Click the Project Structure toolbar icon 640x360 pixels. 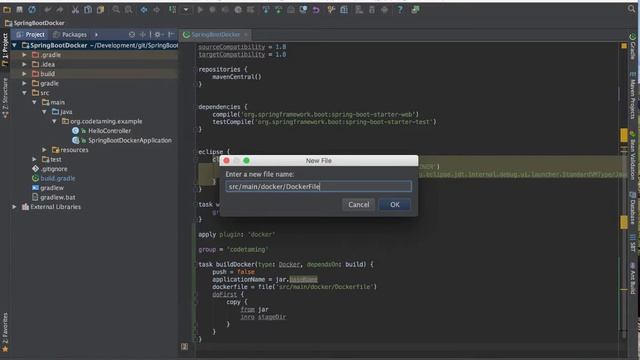pos(344,9)
